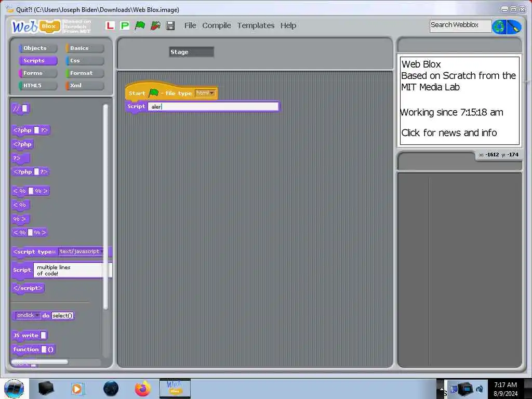
Task: Select the HTML5 block category
Action: 38,86
